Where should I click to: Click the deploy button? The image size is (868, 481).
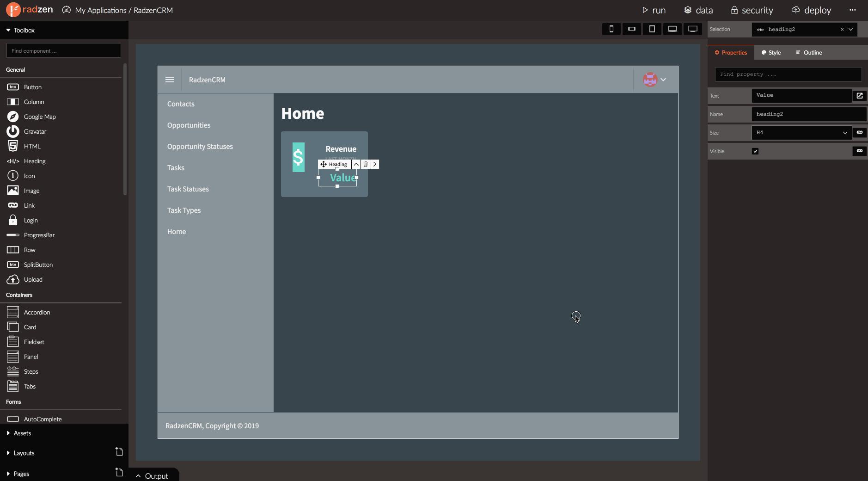(x=811, y=10)
